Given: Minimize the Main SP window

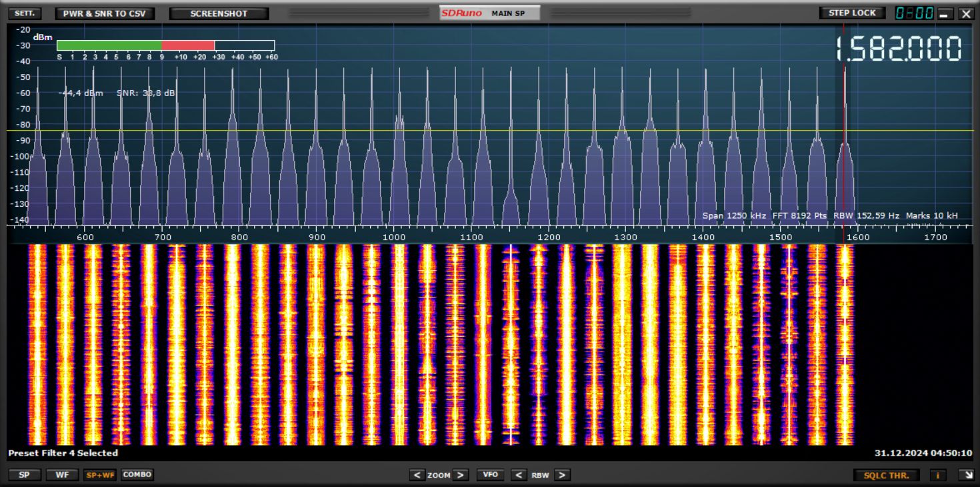Looking at the screenshot, I should point(946,13).
